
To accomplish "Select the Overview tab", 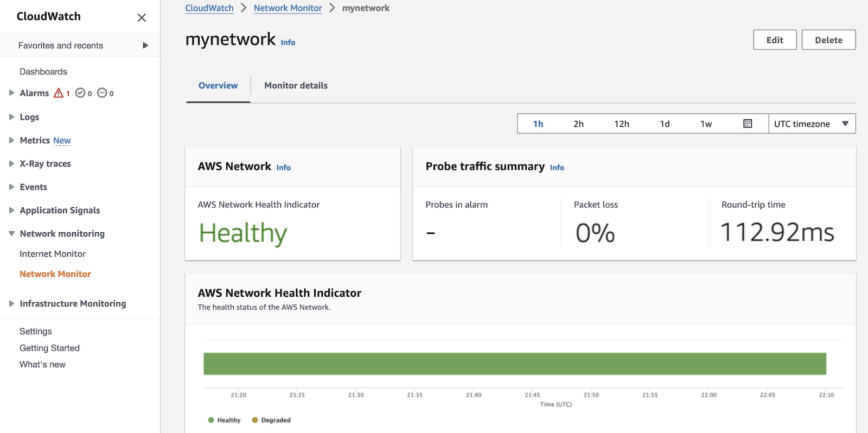I will pyautogui.click(x=218, y=86).
